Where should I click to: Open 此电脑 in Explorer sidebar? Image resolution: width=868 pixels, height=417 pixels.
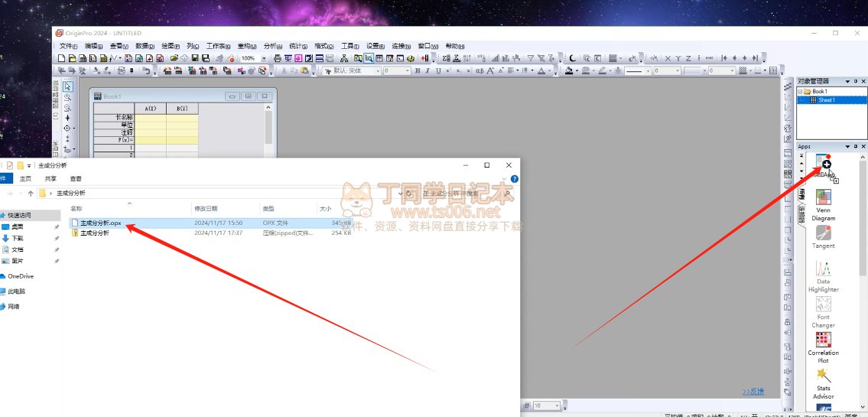tap(17, 292)
